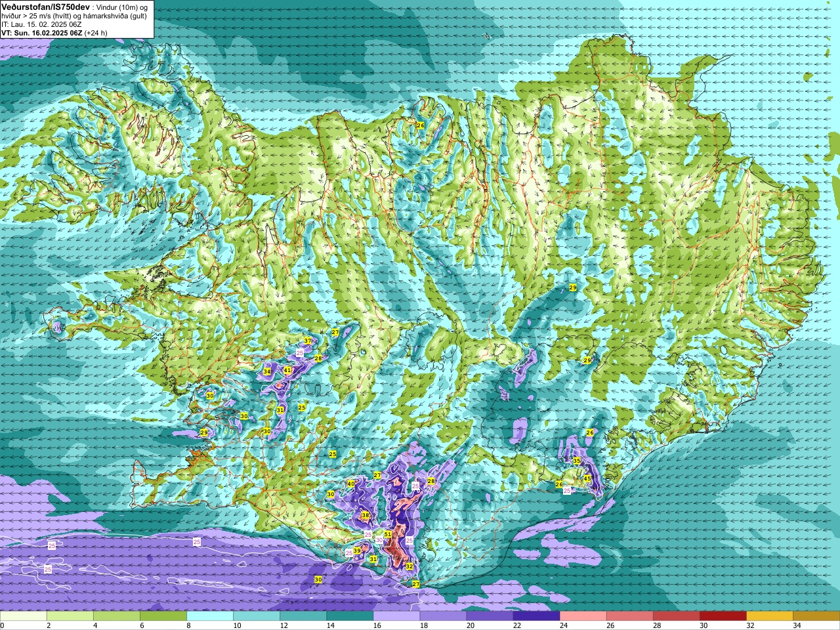This screenshot has width=840, height=630.
Task: Click the yellow 32 gust label
Action: (x=409, y=566)
